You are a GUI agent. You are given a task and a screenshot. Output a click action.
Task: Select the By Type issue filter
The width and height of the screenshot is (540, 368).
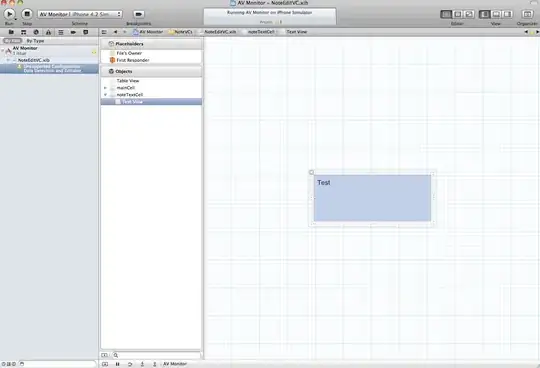[35, 41]
